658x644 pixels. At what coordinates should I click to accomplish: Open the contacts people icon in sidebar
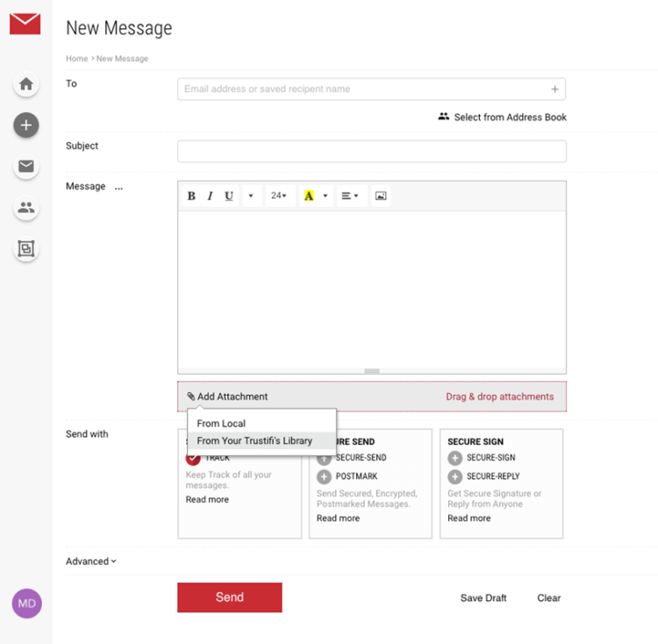tap(26, 208)
